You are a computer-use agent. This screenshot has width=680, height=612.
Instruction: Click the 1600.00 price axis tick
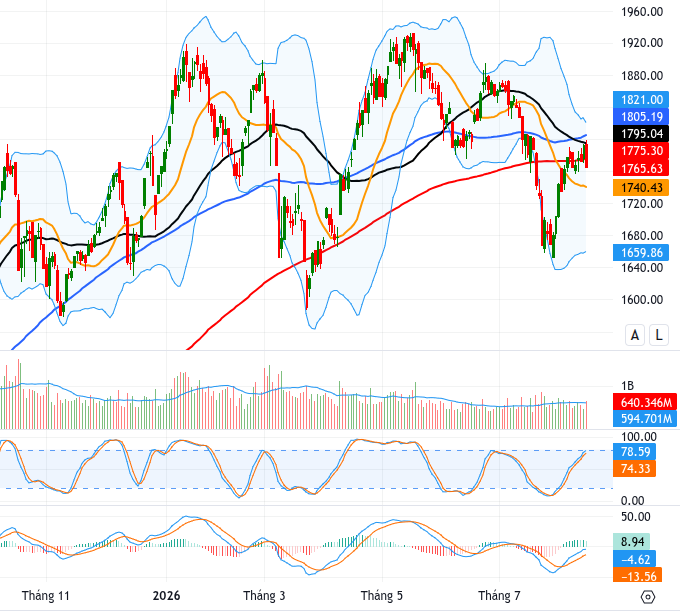point(642,299)
